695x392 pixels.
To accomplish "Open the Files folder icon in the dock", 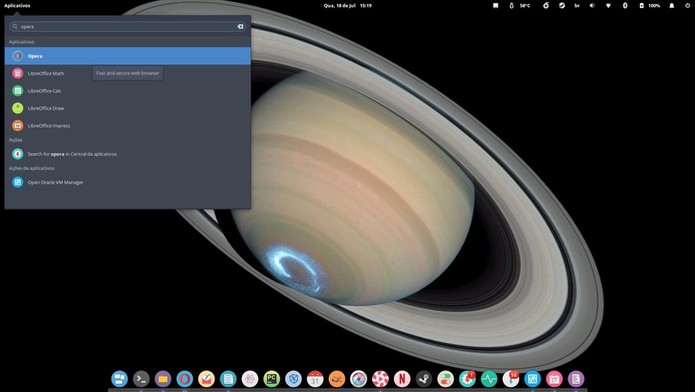I will pyautogui.click(x=163, y=379).
